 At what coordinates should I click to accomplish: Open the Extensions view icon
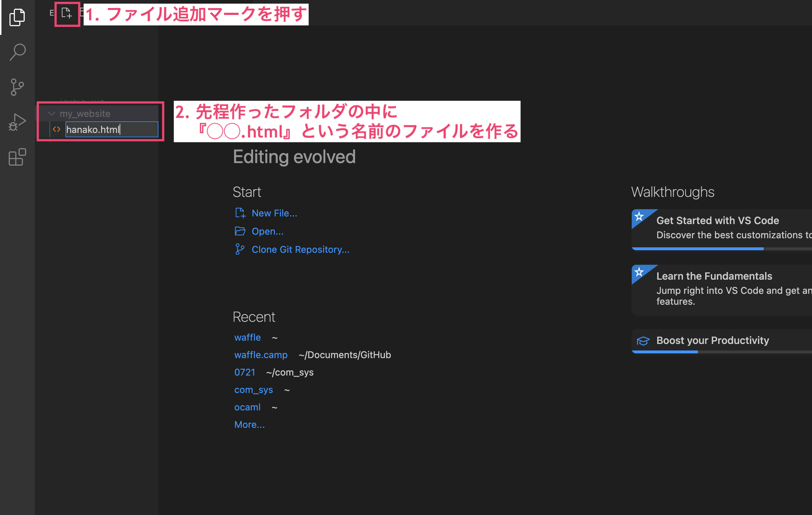point(17,157)
